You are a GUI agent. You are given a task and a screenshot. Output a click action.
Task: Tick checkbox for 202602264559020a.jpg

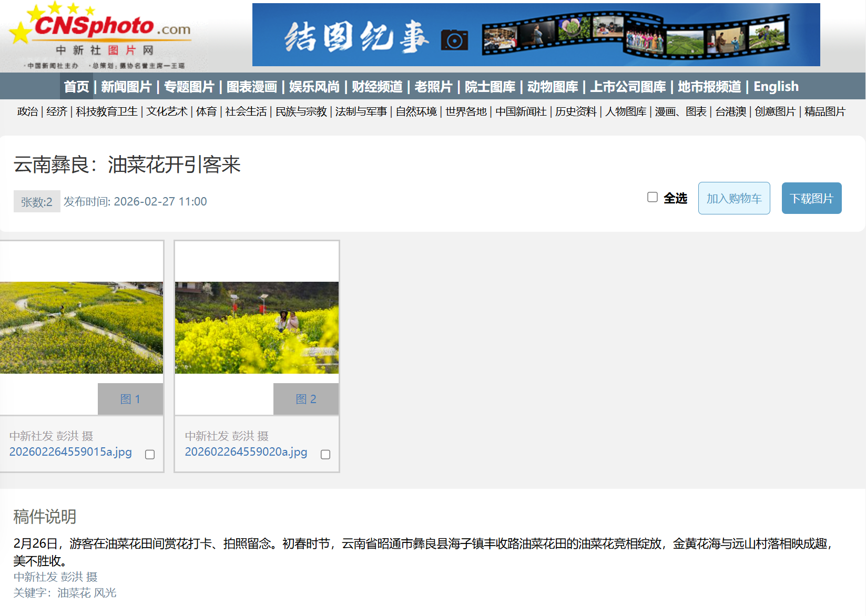click(325, 455)
